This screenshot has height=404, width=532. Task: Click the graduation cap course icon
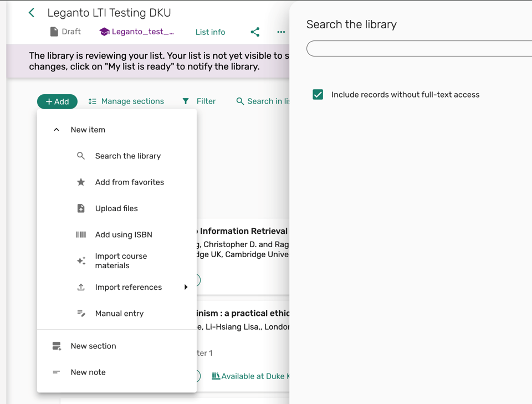(x=104, y=32)
